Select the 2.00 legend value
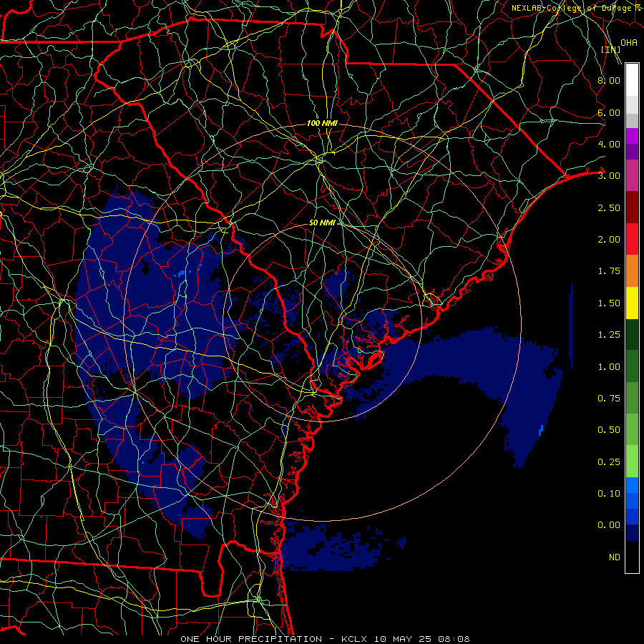The width and height of the screenshot is (644, 644). [x=609, y=240]
